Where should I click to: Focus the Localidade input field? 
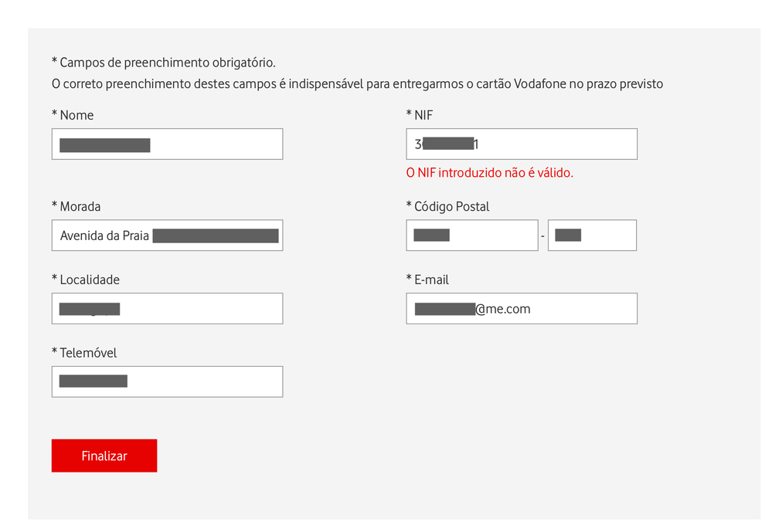167,308
